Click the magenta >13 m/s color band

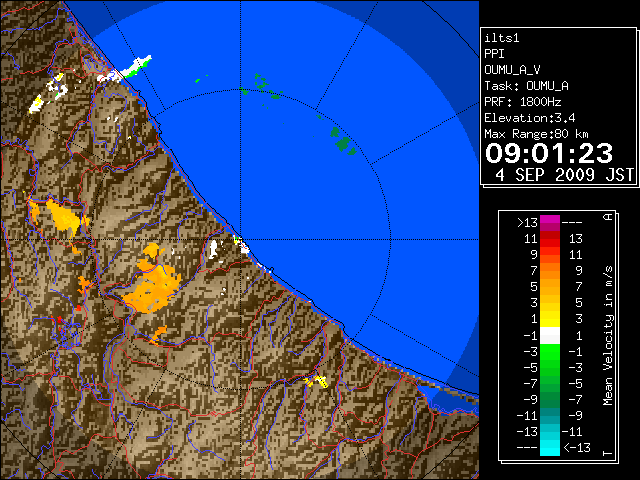tap(550, 223)
